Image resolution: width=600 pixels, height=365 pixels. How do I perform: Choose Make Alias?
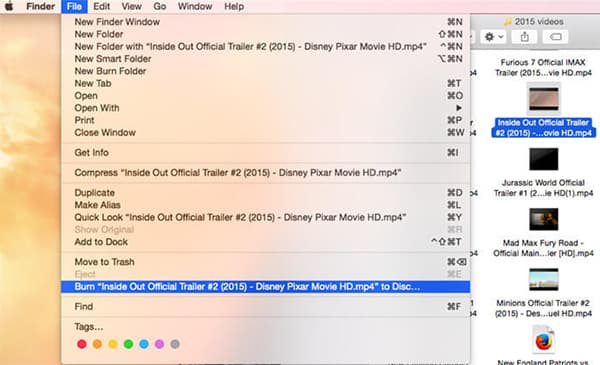pyautogui.click(x=266, y=205)
